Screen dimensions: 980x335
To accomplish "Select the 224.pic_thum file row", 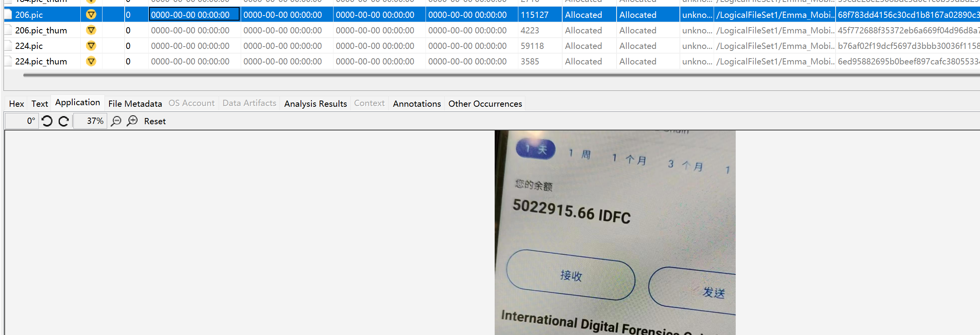I will point(492,61).
